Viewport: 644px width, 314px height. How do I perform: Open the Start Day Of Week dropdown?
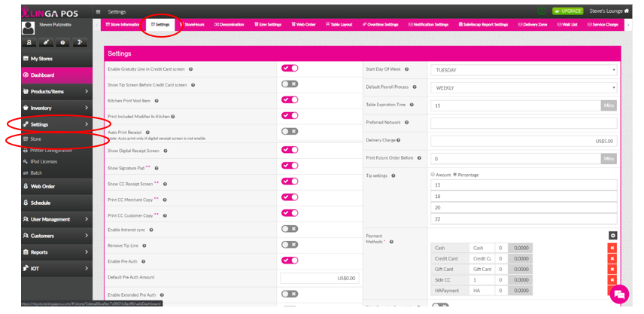tap(524, 70)
